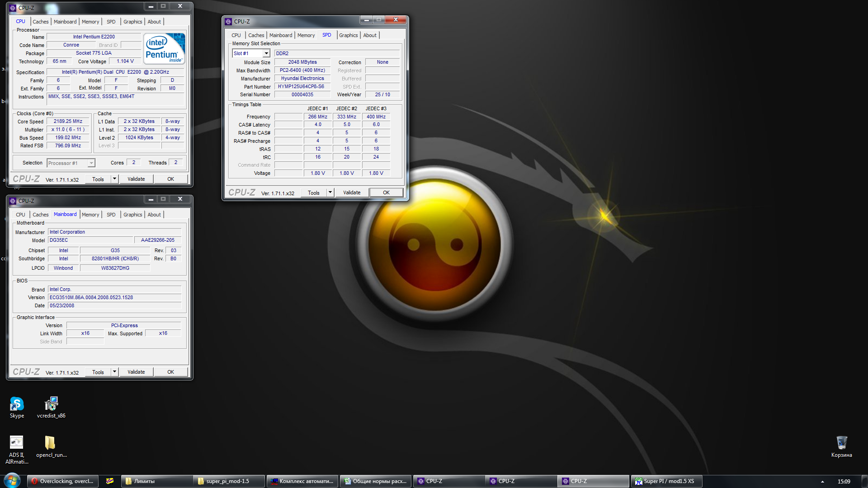The width and height of the screenshot is (868, 488).
Task: Switch to Opera Overclocking taskbar button
Action: click(x=62, y=481)
